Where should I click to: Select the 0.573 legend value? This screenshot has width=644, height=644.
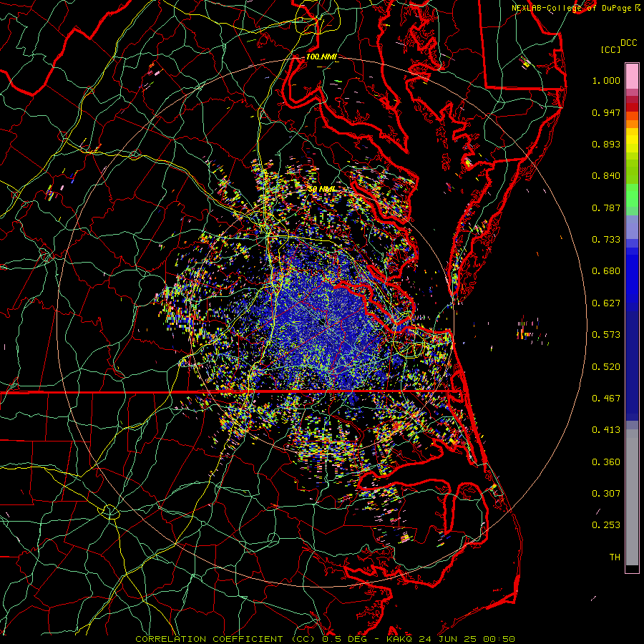606,335
